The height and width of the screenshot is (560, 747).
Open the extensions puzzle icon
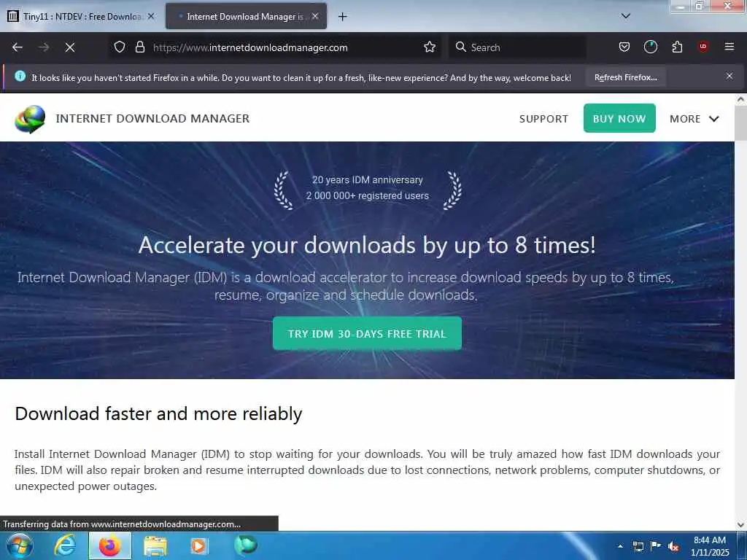[x=677, y=47]
